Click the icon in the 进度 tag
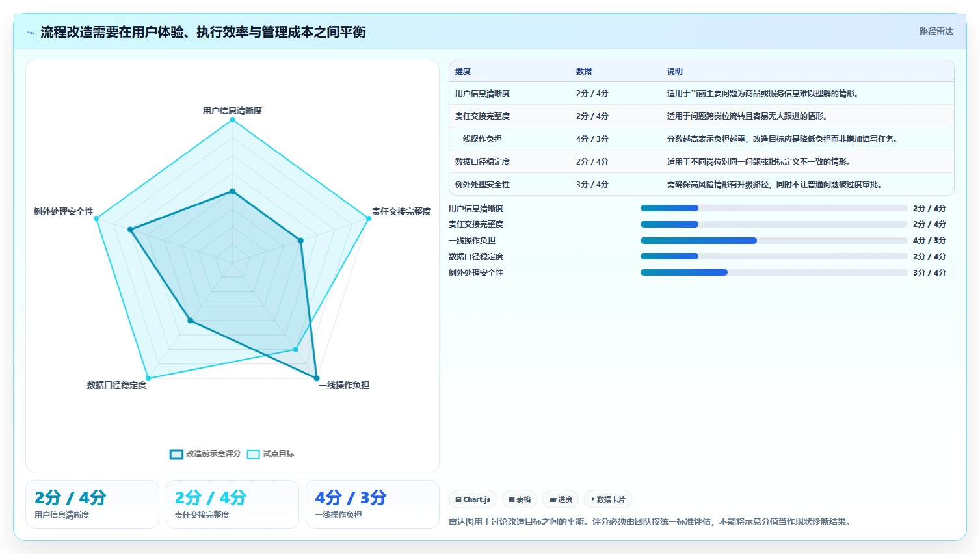This screenshot has height=554, width=980. coord(553,499)
